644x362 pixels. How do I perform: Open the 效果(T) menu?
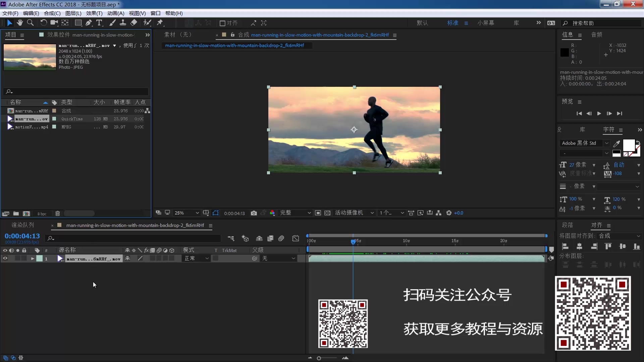tap(94, 13)
